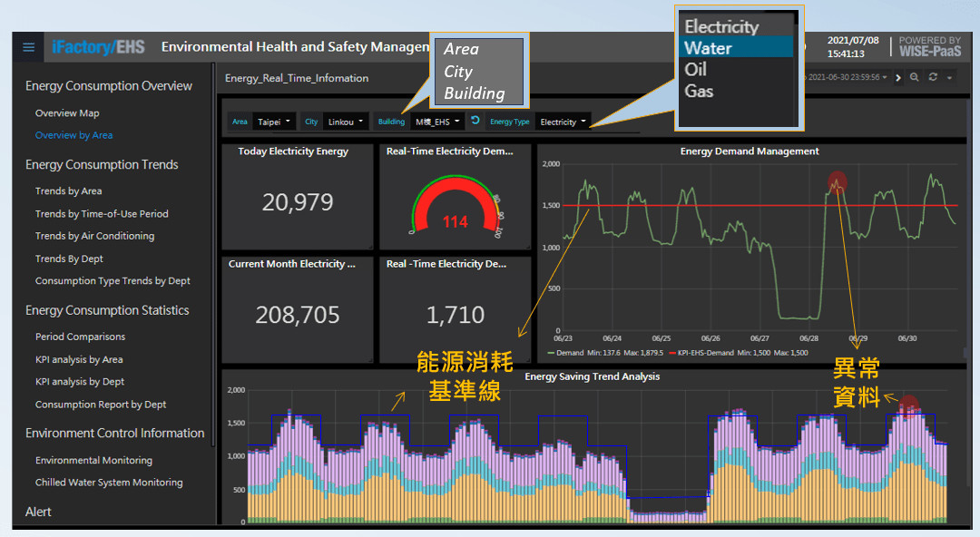Zoom out the dashboard time range
980x537 pixels.
click(x=915, y=77)
